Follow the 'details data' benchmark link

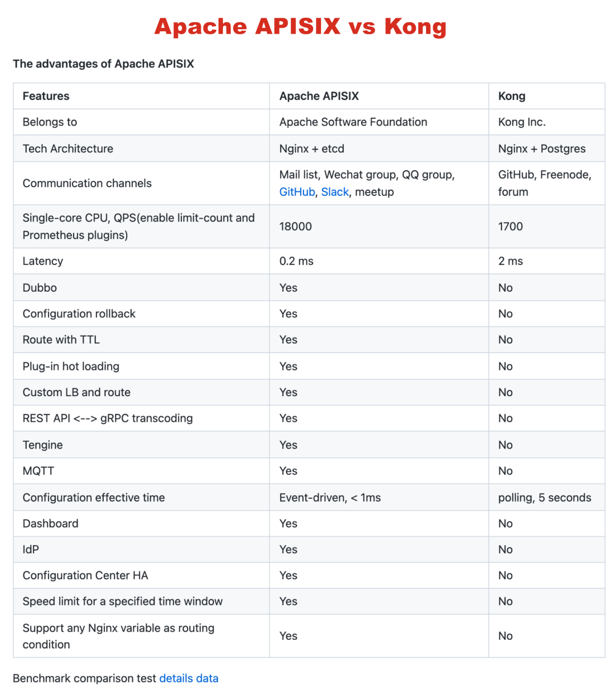pyautogui.click(x=189, y=679)
